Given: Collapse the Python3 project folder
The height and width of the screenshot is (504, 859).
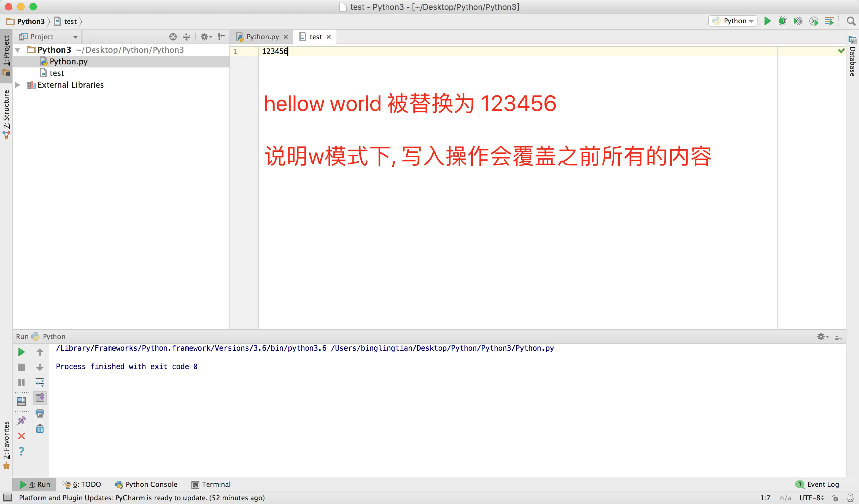Looking at the screenshot, I should click(18, 50).
